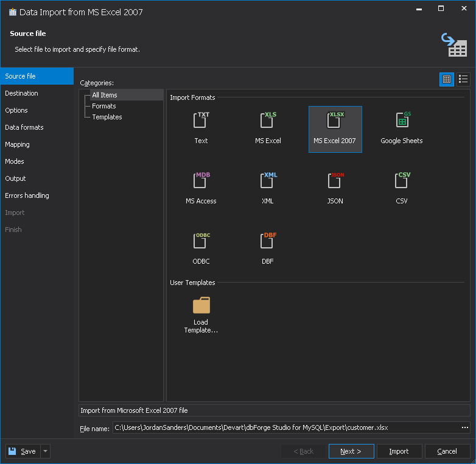Image resolution: width=476 pixels, height=464 pixels.
Task: Minimize the Data Import window
Action: click(x=419, y=9)
